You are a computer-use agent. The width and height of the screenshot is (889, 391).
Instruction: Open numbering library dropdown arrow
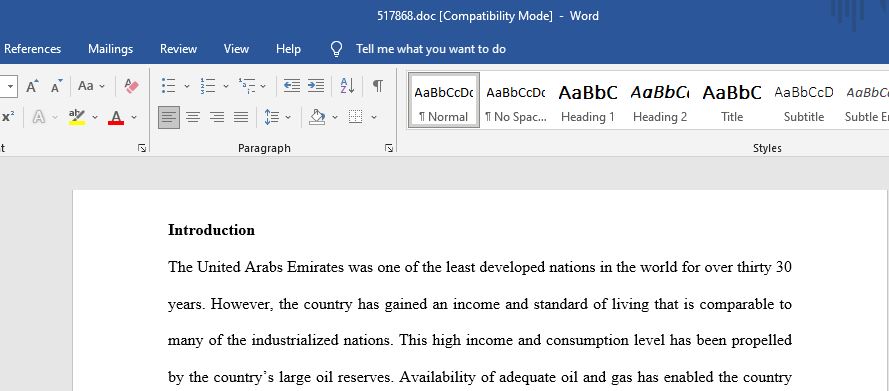pos(226,86)
